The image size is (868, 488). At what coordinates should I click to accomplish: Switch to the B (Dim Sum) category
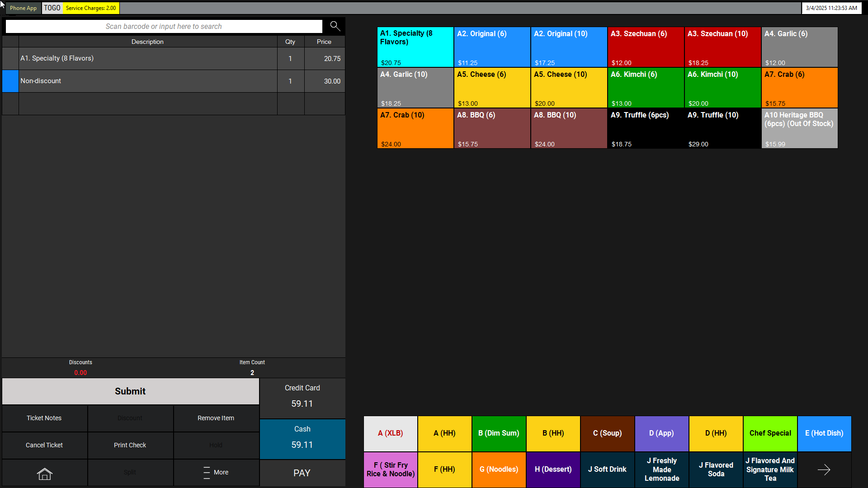(499, 433)
